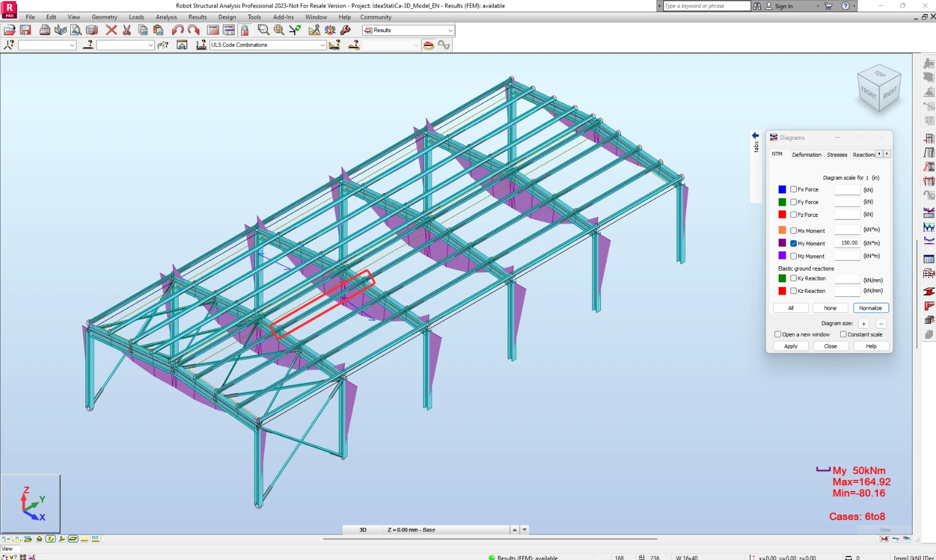Open the Sign In dropdown arrow
The image size is (936, 560).
pos(818,6)
